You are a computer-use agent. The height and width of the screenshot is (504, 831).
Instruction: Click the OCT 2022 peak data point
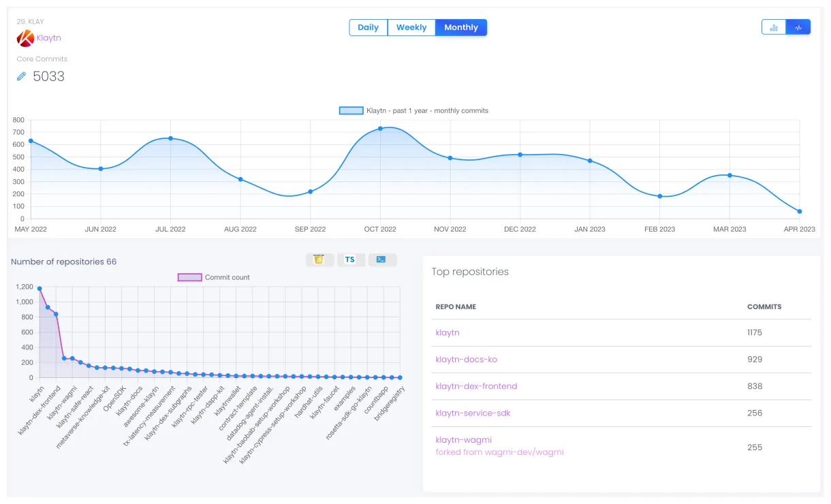[380, 128]
